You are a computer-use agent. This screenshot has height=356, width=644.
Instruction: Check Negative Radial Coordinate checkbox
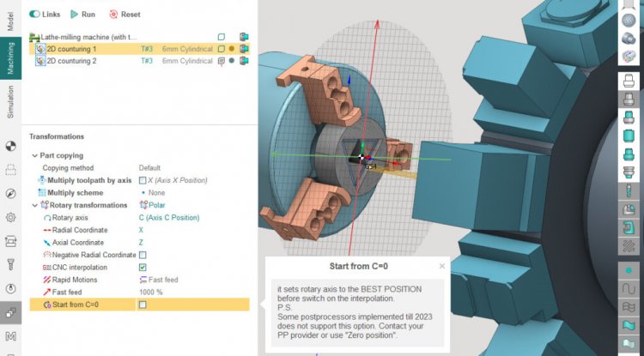(x=143, y=255)
